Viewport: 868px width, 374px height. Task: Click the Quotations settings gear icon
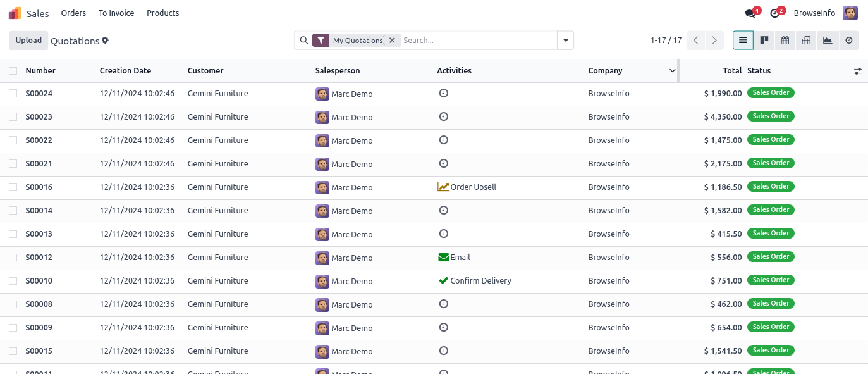[106, 41]
